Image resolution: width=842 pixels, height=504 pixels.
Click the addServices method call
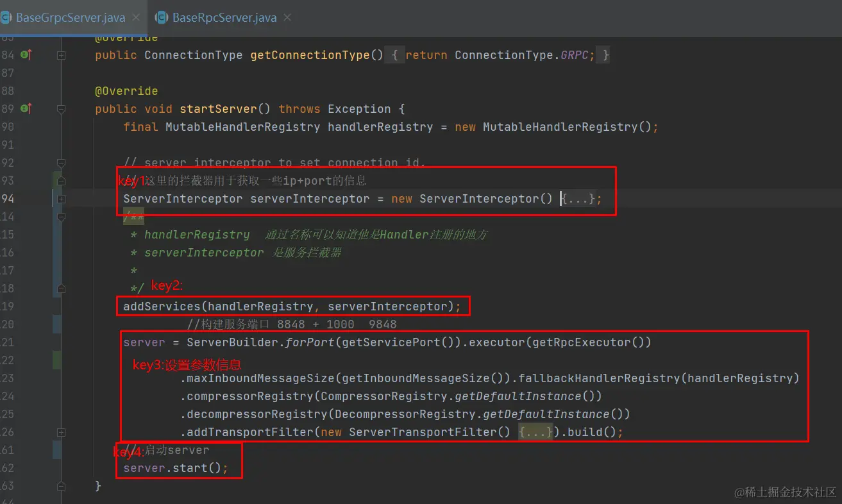click(162, 307)
